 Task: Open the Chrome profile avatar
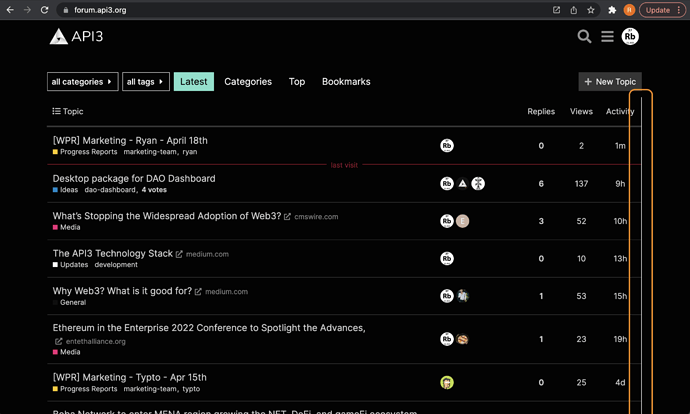tap(629, 10)
